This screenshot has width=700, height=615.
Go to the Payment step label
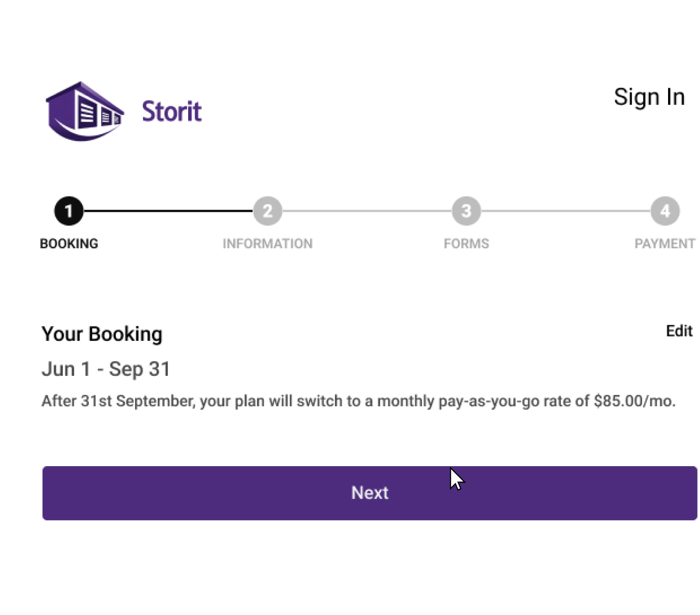(x=665, y=243)
